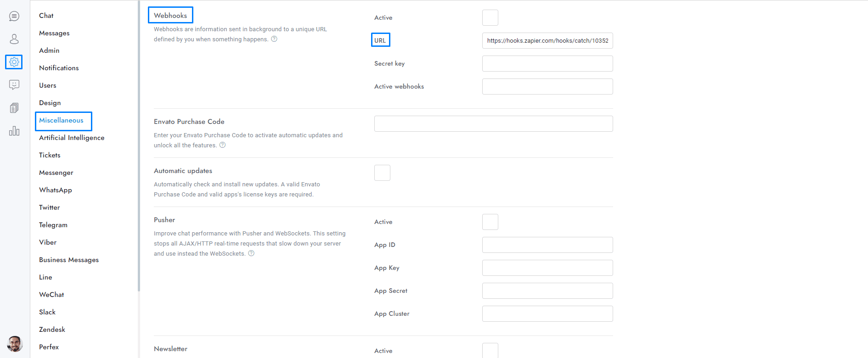
Task: Open the conversations chat bubble icon
Action: tap(14, 17)
